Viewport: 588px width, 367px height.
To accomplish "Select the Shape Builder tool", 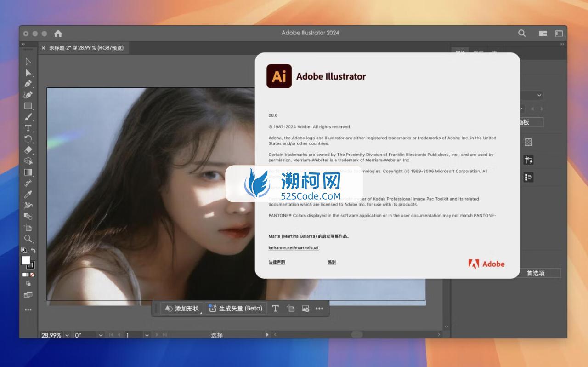I will [28, 161].
